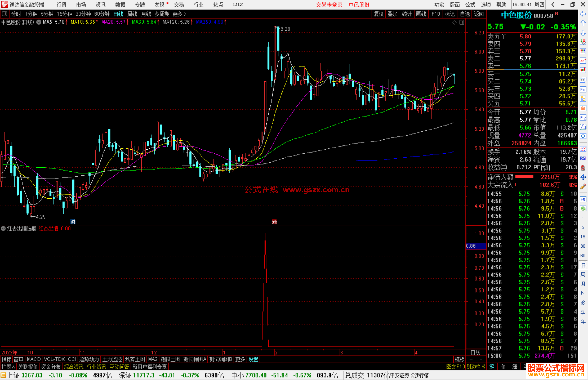588x380 pixels.
Task: Switch to the MACD indicator tab
Action: pos(33,359)
